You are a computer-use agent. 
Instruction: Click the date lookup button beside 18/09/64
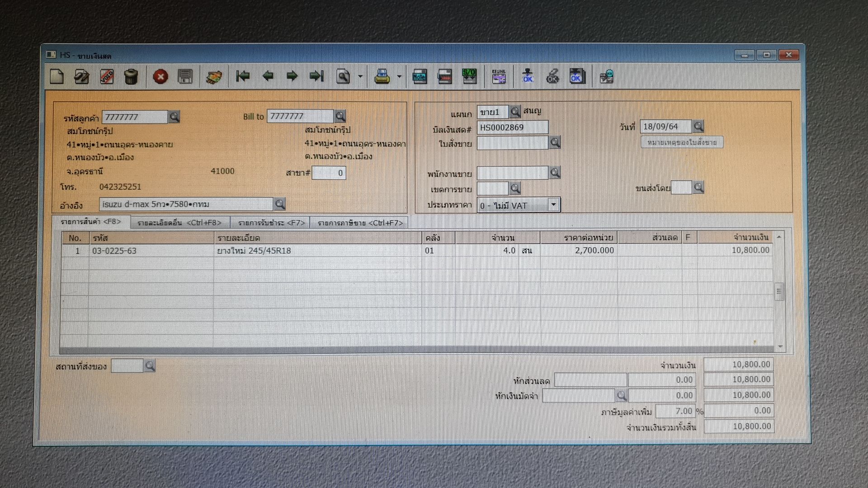[698, 127]
